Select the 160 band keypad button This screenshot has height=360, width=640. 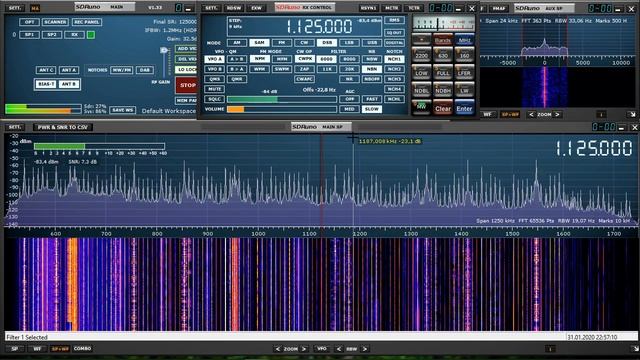tap(464, 55)
